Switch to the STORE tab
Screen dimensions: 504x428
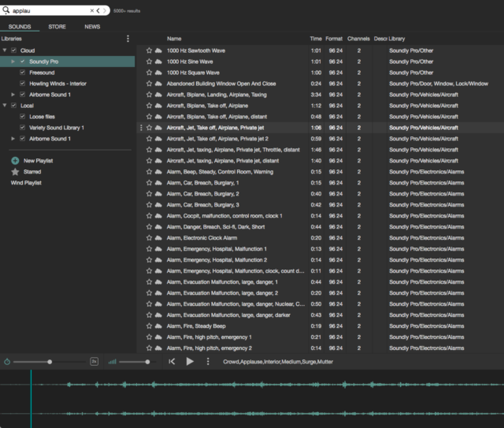(57, 27)
